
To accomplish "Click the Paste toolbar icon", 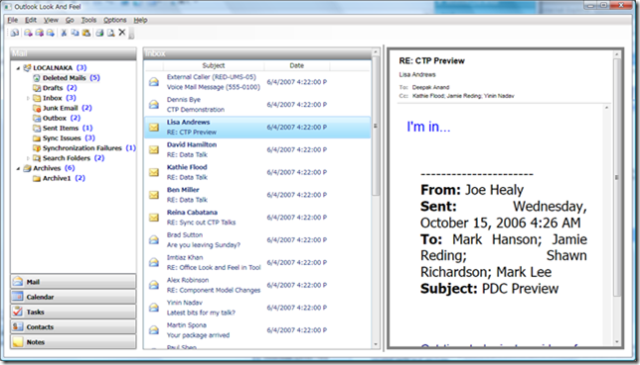I will tap(86, 33).
